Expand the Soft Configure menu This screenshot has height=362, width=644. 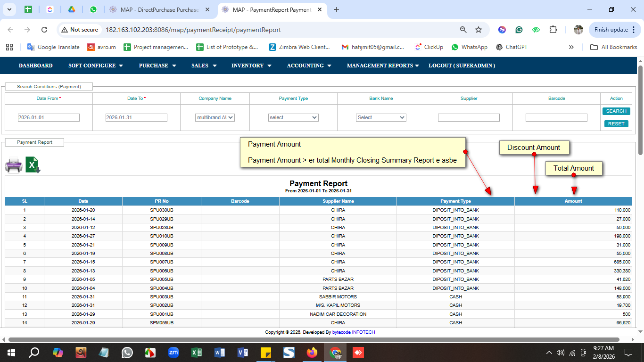(x=96, y=66)
